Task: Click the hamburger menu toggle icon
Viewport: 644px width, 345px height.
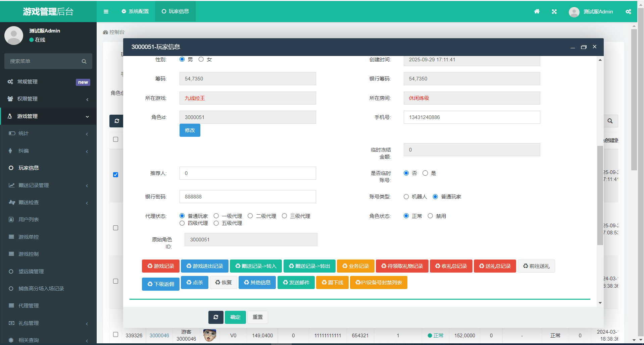Action: (x=106, y=11)
